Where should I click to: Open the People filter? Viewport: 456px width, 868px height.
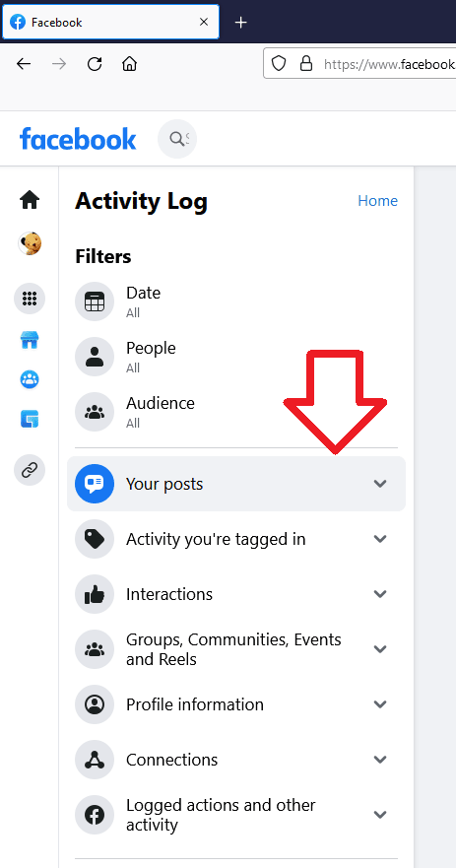pyautogui.click(x=236, y=357)
